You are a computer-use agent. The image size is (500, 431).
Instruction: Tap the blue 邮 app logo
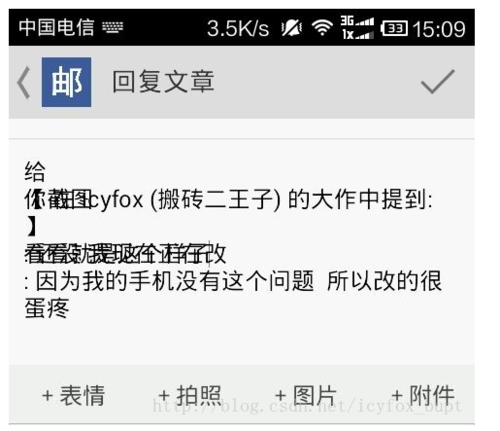coord(66,82)
